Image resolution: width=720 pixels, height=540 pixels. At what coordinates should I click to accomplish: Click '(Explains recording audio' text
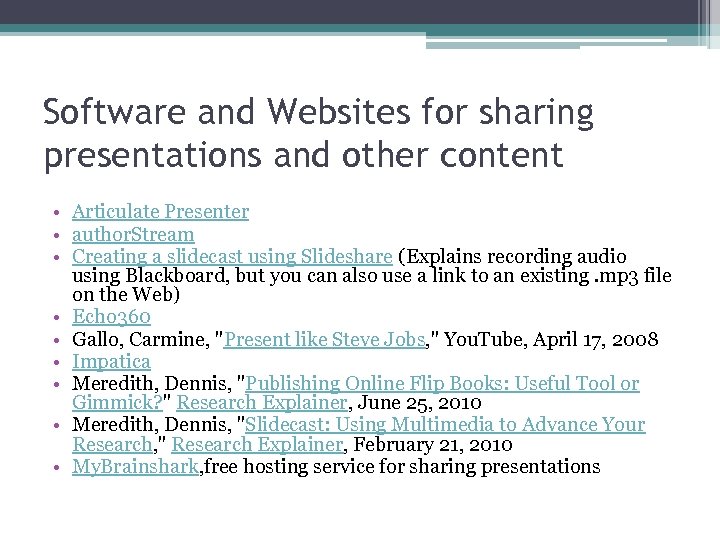tap(512, 256)
